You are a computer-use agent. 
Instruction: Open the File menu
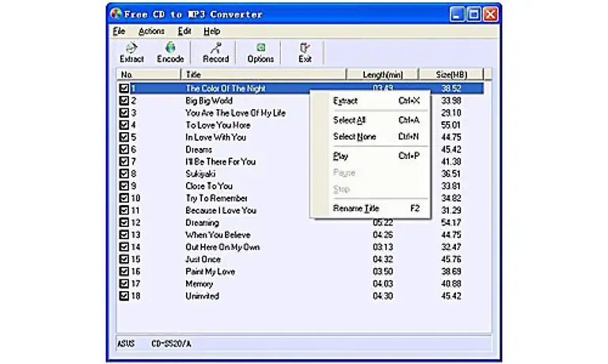119,31
